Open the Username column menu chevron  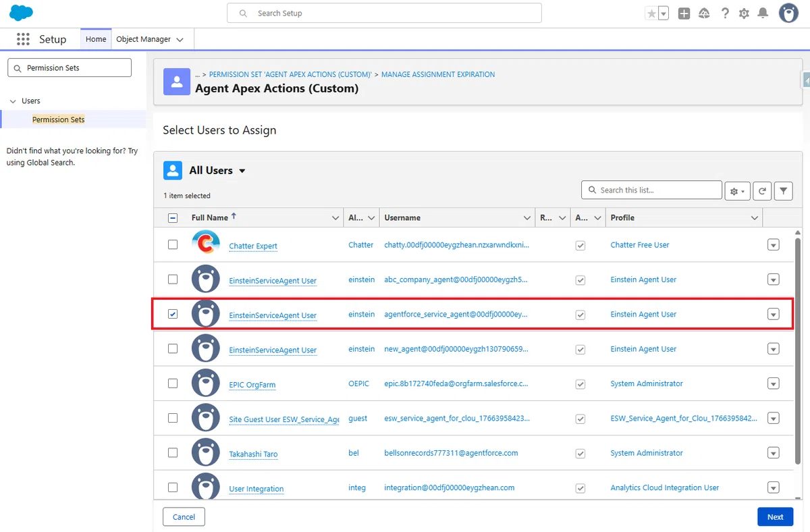pyautogui.click(x=527, y=218)
